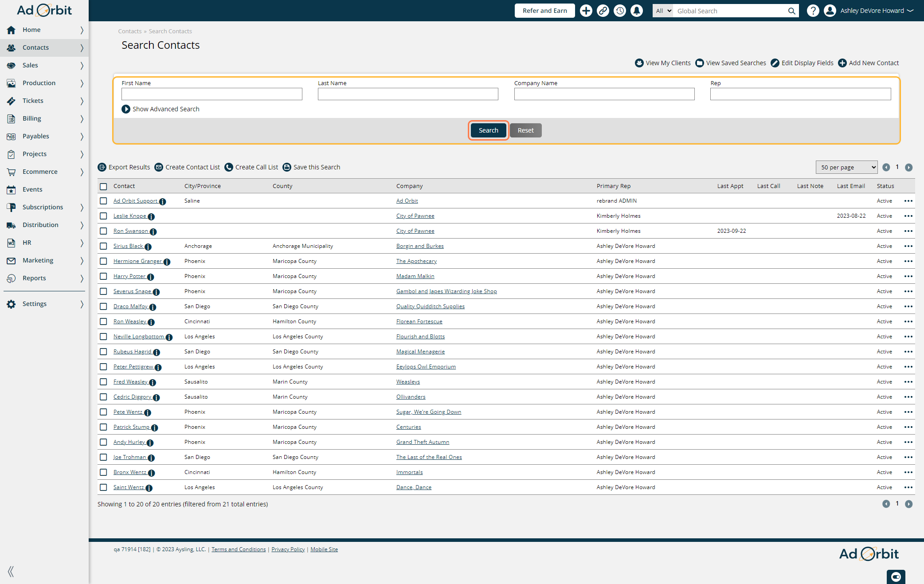Click the Global Search magnifier icon

(791, 11)
